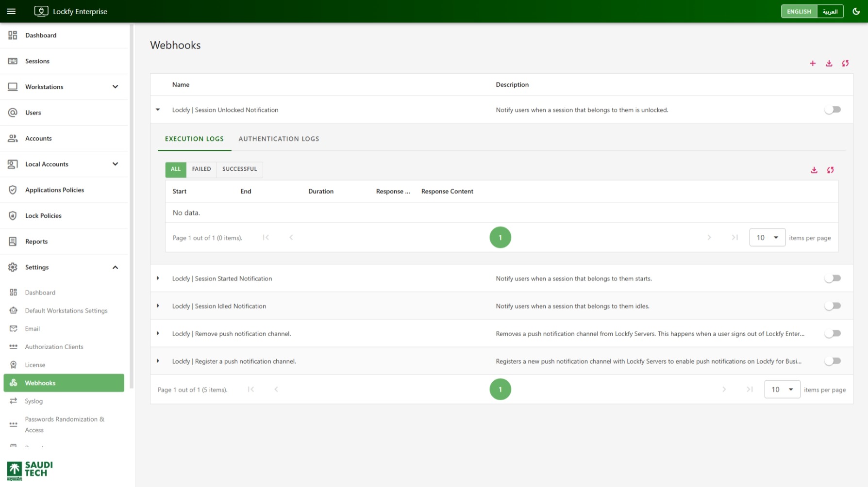Open the hamburger navigation menu
This screenshot has height=487, width=868.
[x=11, y=11]
